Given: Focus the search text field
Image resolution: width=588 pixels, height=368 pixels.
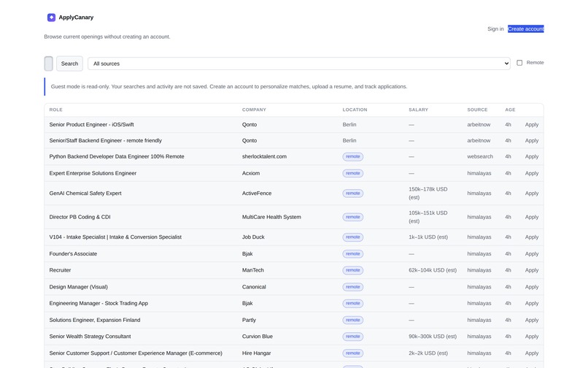Looking at the screenshot, I should coord(49,64).
